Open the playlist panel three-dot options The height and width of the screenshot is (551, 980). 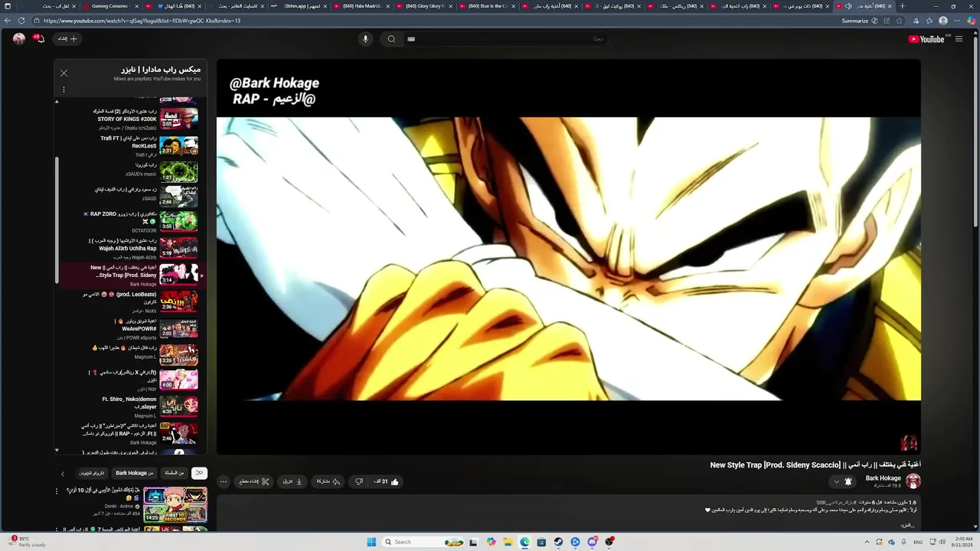(x=64, y=90)
